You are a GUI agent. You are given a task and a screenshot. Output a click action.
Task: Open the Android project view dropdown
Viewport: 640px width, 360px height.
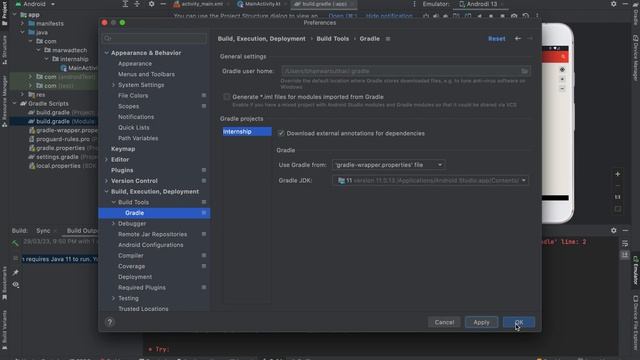click(x=35, y=4)
